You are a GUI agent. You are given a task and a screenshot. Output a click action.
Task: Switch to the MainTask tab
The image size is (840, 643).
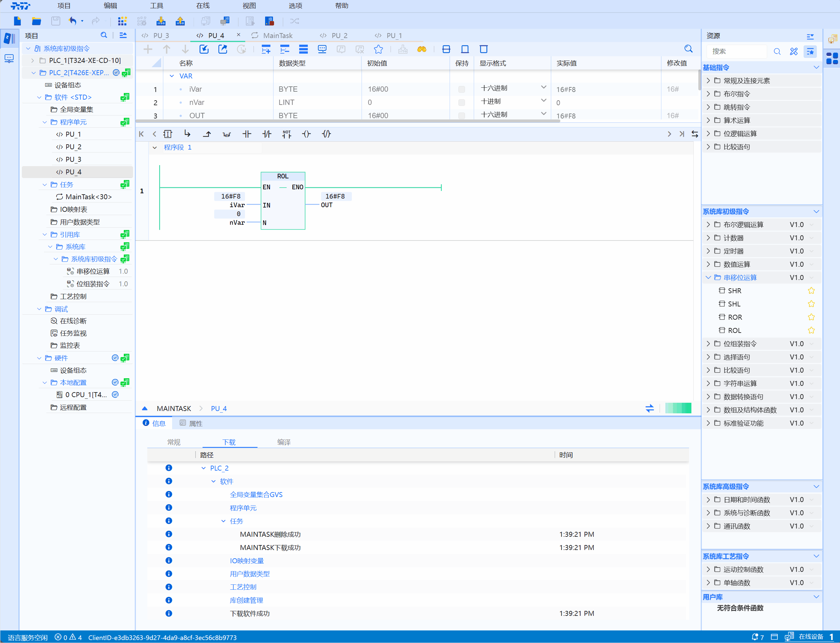point(277,36)
